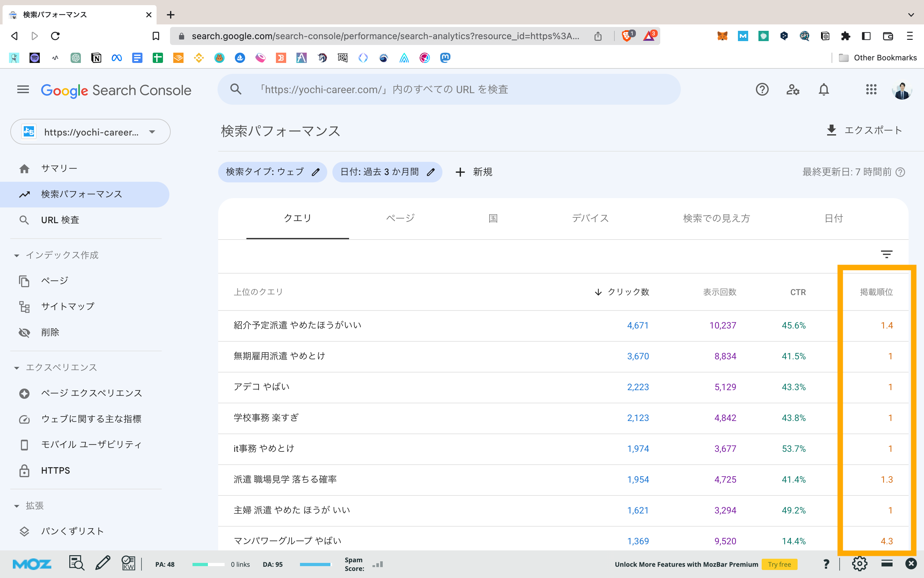The width and height of the screenshot is (924, 578).
Task: Open URL 検査 in the sidebar
Action: [85, 220]
